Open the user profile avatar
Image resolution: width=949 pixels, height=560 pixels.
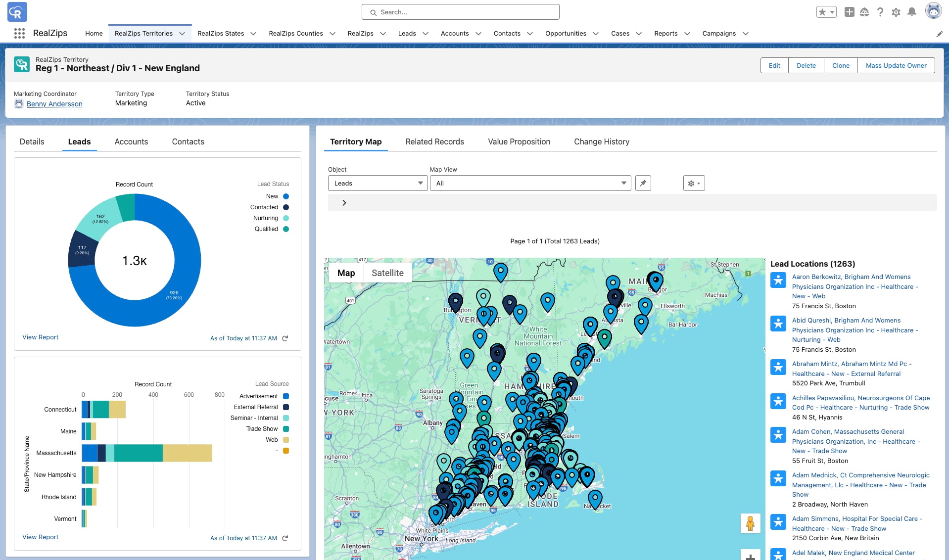[933, 11]
